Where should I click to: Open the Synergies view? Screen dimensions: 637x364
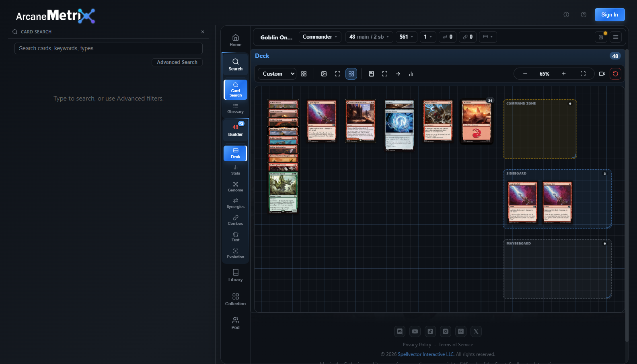click(235, 203)
